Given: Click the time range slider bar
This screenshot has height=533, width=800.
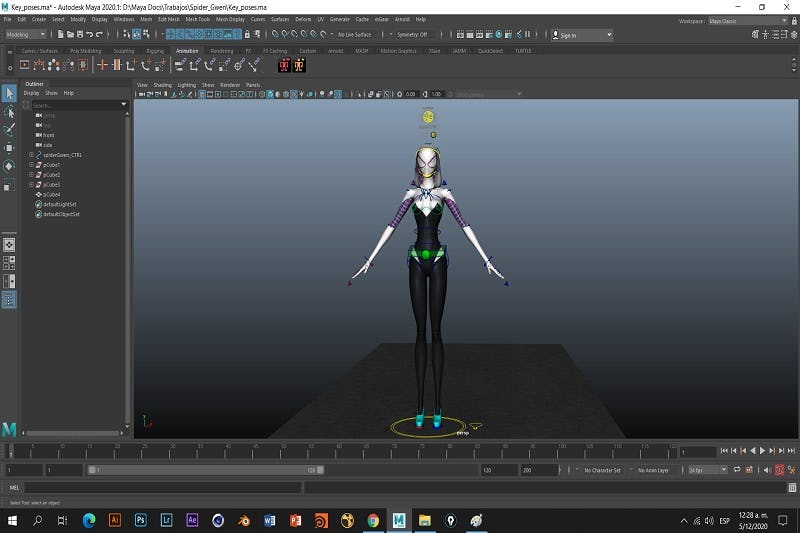Looking at the screenshot, I should pos(205,469).
